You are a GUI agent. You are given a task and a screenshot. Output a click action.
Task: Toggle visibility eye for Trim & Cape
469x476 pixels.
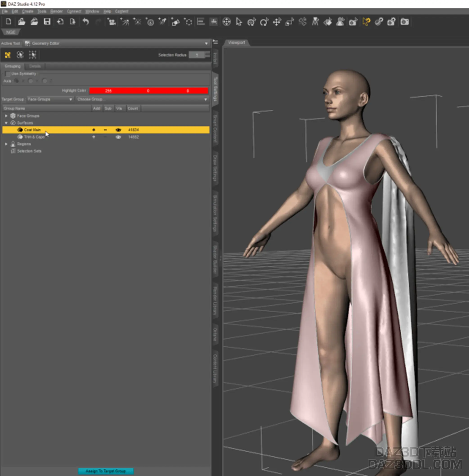pos(118,137)
